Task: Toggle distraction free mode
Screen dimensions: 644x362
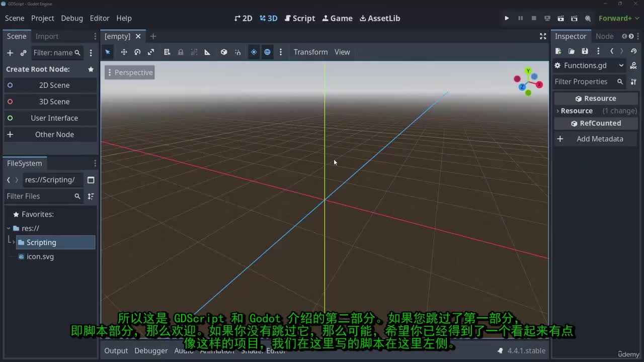Action: click(543, 36)
